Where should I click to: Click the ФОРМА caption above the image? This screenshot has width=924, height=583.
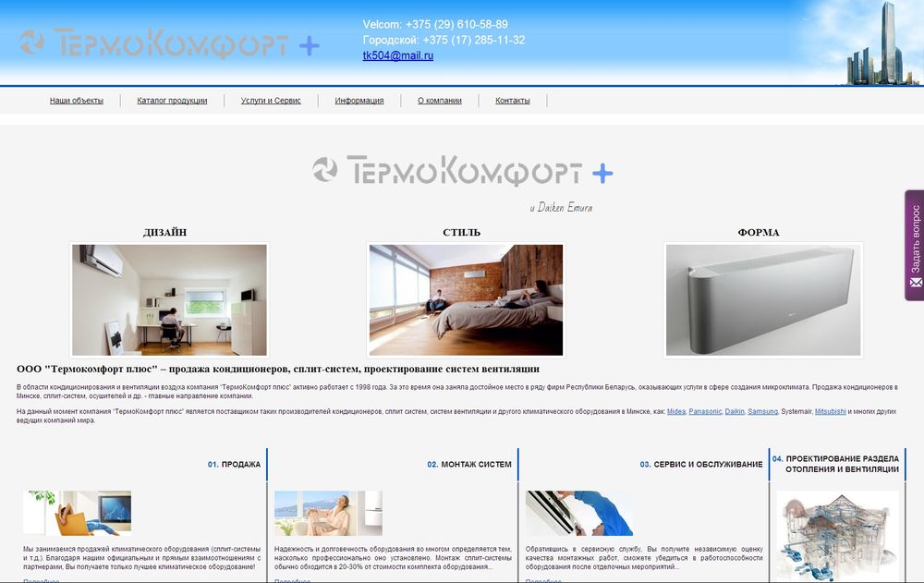point(759,232)
